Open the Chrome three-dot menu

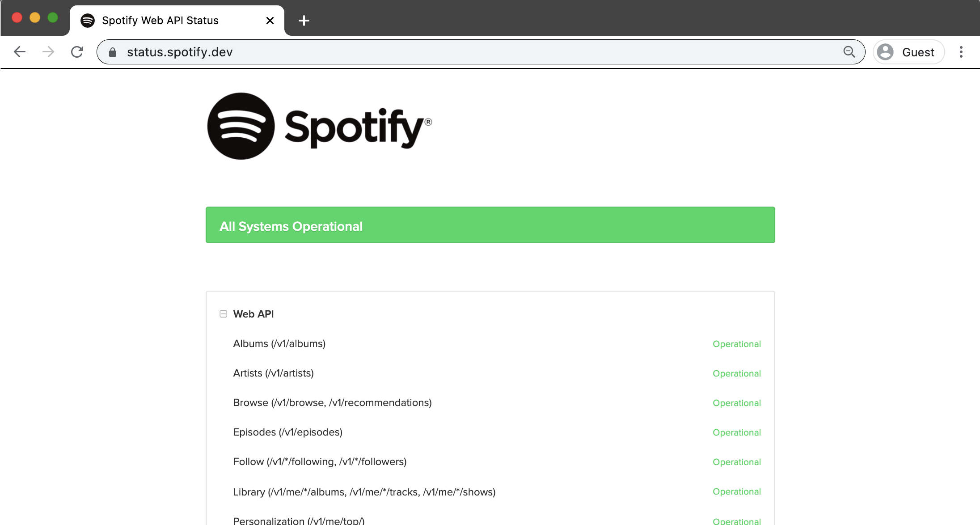pyautogui.click(x=961, y=52)
